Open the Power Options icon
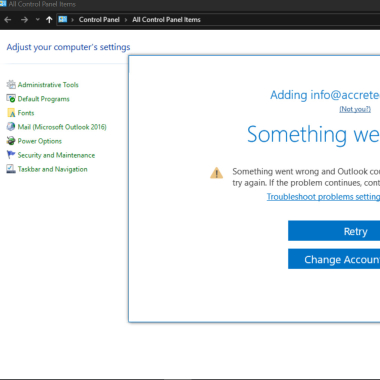The image size is (380, 380). coord(11,141)
